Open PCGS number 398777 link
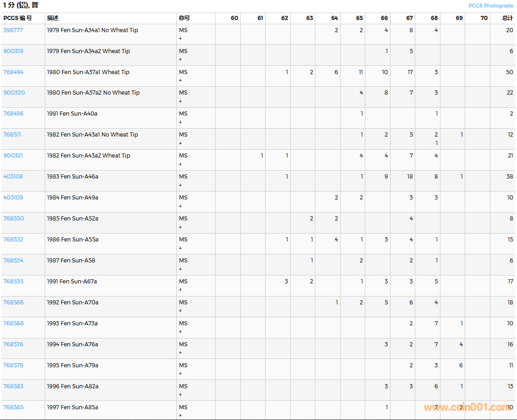This screenshot has height=420, width=517. click(13, 30)
